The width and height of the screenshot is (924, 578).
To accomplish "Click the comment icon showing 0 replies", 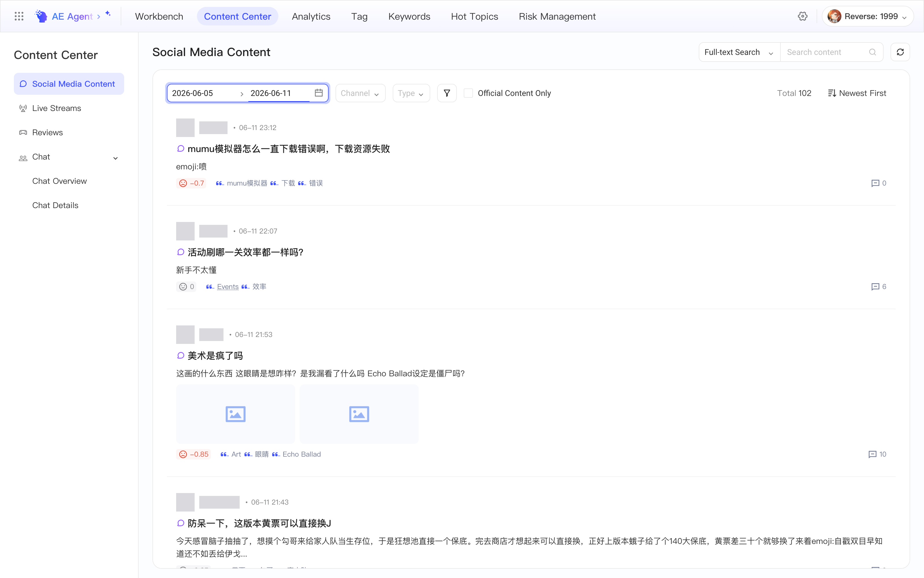I will [875, 183].
